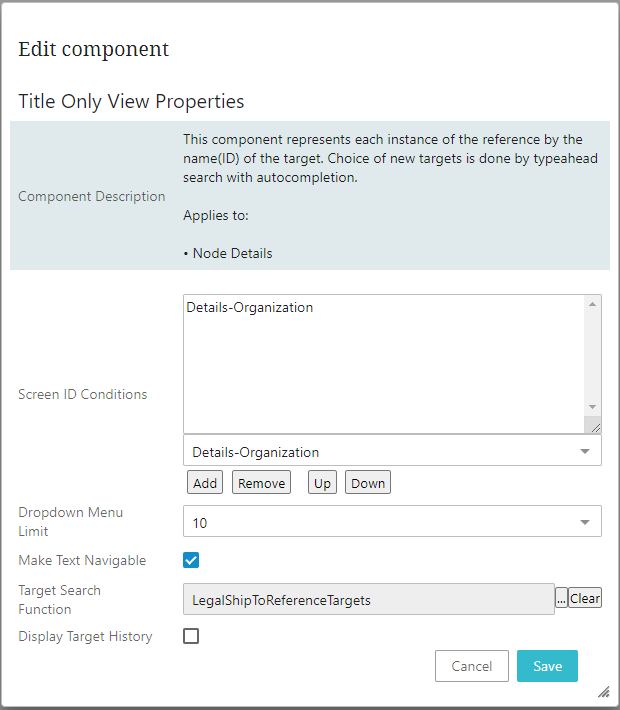This screenshot has height=710, width=620.
Task: Expand the Screen ID Conditions dropdown
Action: tap(585, 452)
